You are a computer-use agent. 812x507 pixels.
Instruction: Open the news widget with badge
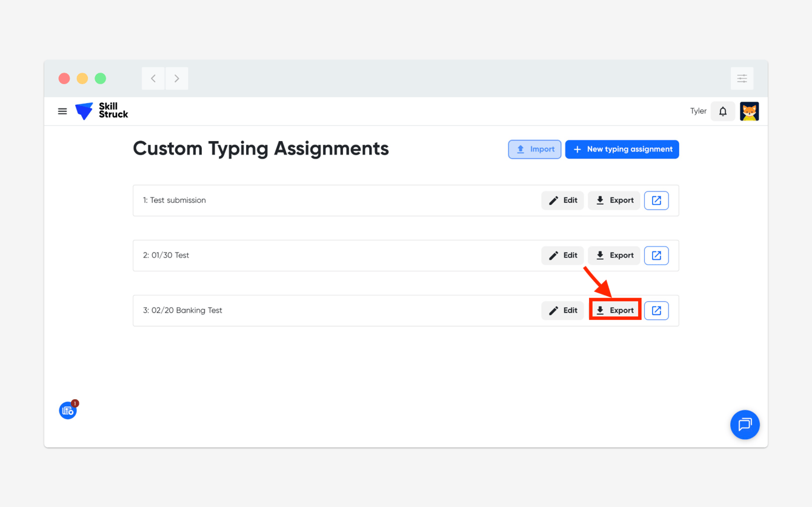point(68,410)
